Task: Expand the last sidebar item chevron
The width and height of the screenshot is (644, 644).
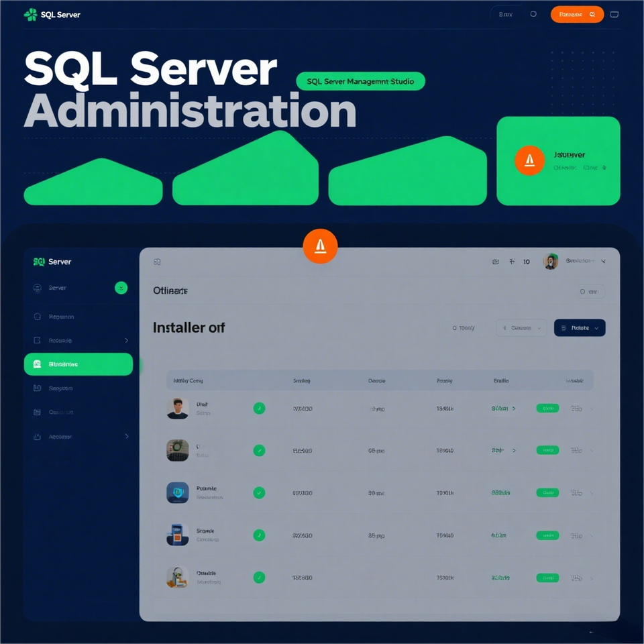Action: [127, 436]
